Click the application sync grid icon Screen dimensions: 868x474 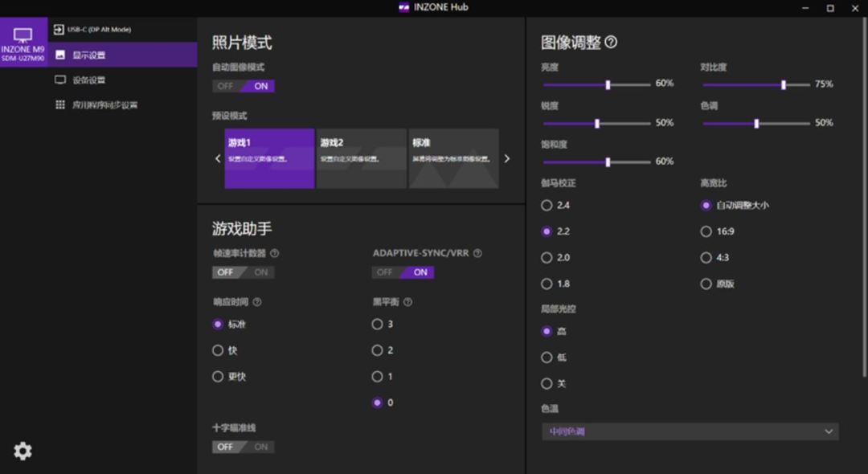coord(60,104)
